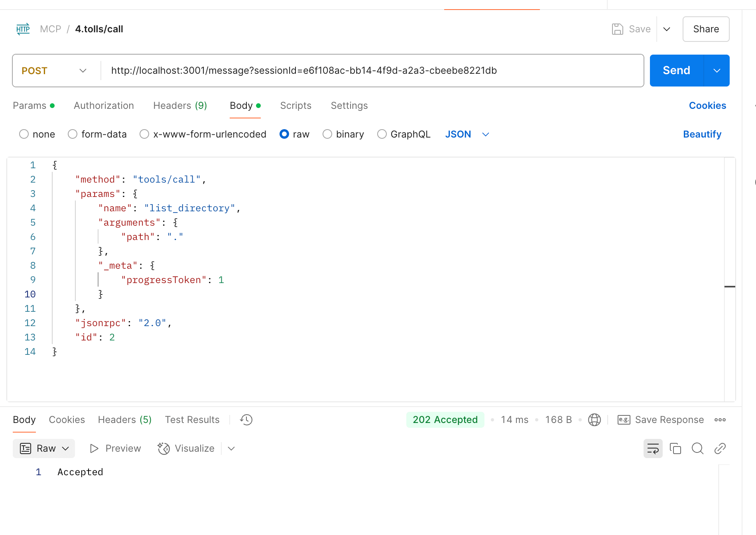Click the 202 Accepted status badge
Screen dimensions: 756x535
tap(445, 420)
